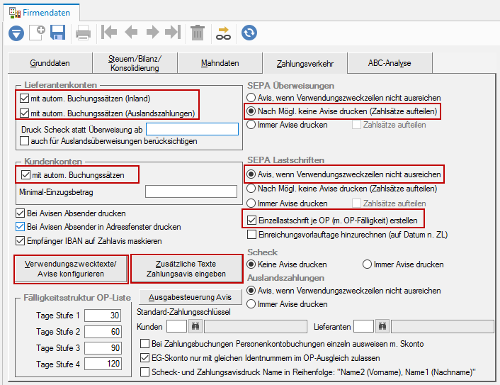This screenshot has height=385, width=500.
Task: Select Scheck Keine Avise drucken
Action: (x=251, y=264)
